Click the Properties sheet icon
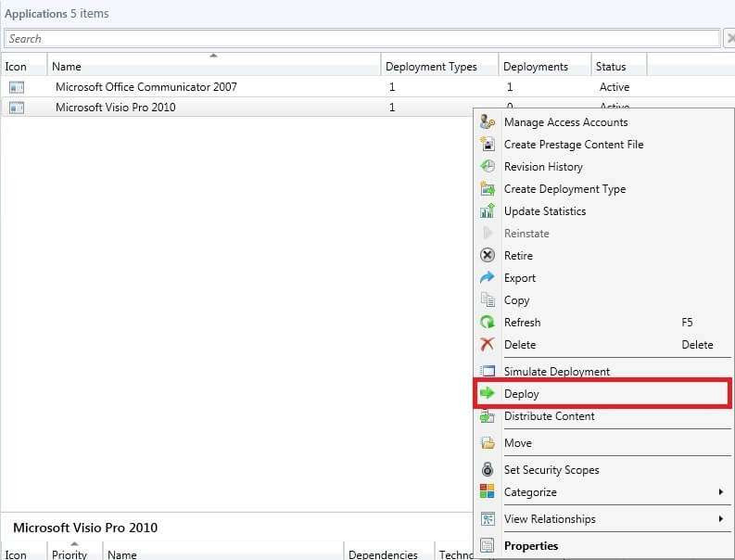 pyautogui.click(x=487, y=545)
